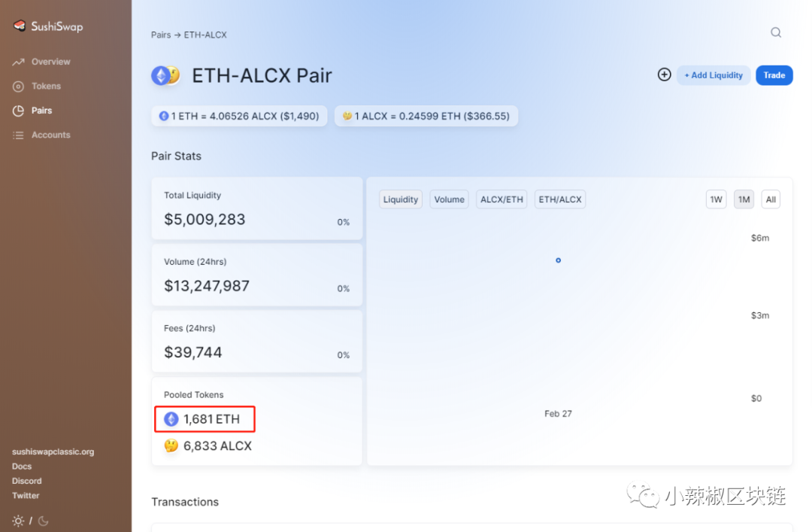
Task: Click the ETH icon in Pooled Tokens
Action: click(x=171, y=419)
